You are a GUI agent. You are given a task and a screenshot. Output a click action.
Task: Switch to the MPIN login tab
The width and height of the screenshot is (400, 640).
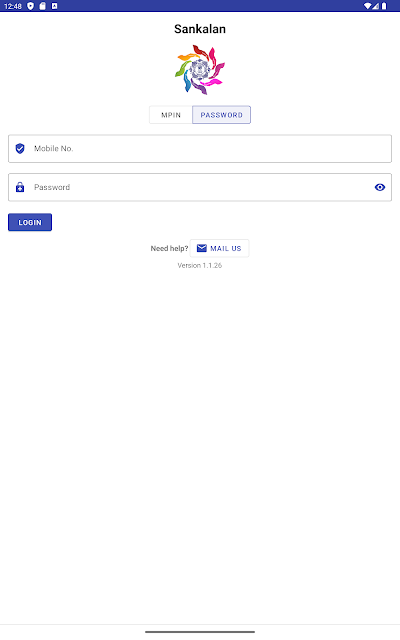pos(171,115)
